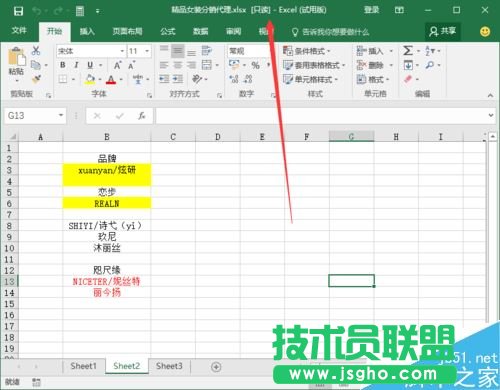
Task: Switch to the 页面布局 ribbon tab
Action: (127, 31)
